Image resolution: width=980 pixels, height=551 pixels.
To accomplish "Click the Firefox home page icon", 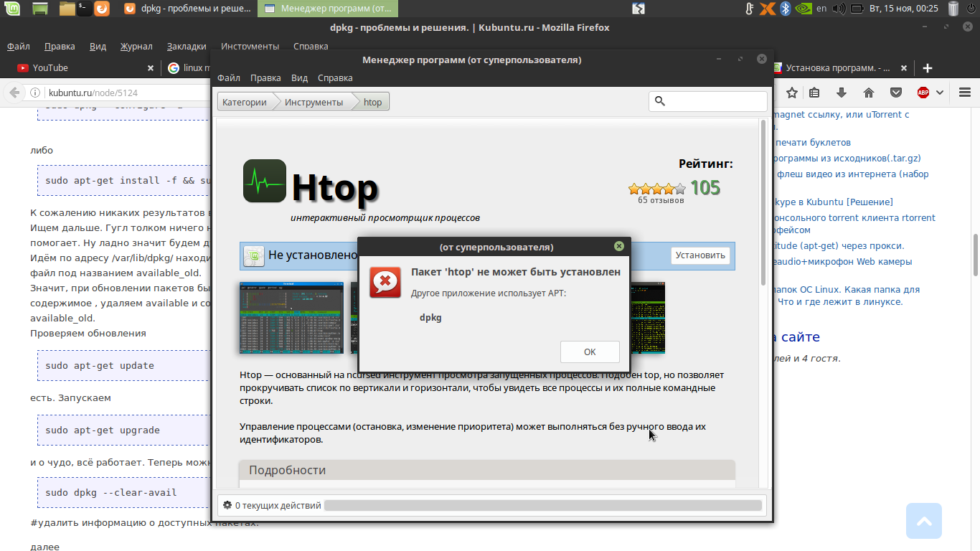I will 869,93.
